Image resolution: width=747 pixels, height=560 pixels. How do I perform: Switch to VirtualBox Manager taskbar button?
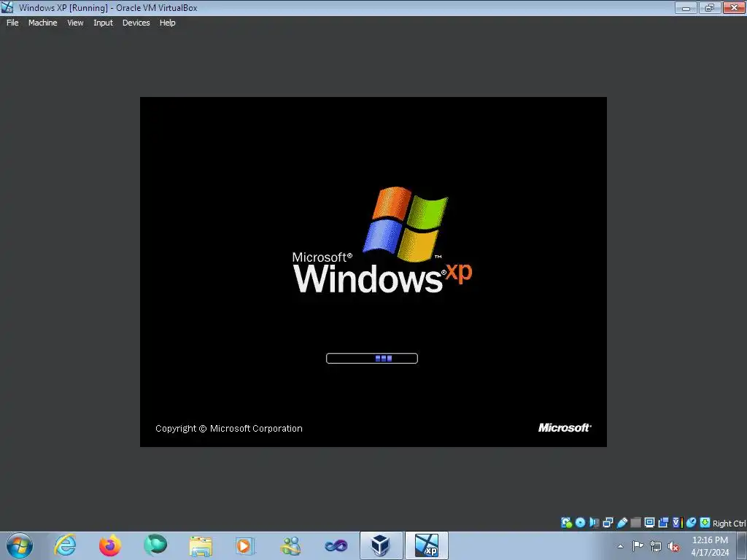[381, 545]
